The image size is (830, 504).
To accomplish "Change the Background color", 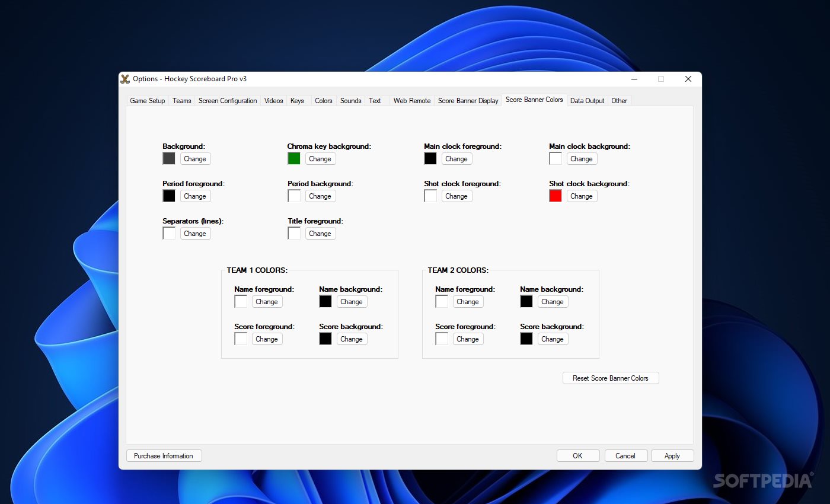I will click(x=195, y=159).
